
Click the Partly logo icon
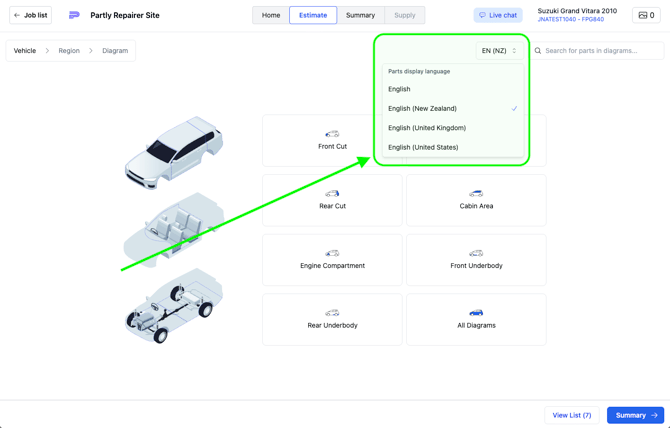tap(74, 15)
